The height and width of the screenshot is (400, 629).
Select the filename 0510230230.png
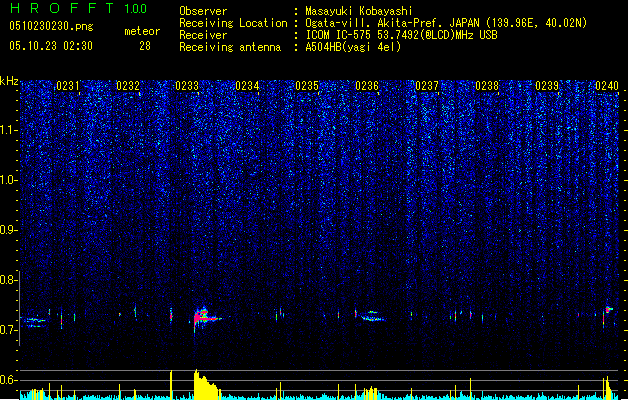click(51, 26)
